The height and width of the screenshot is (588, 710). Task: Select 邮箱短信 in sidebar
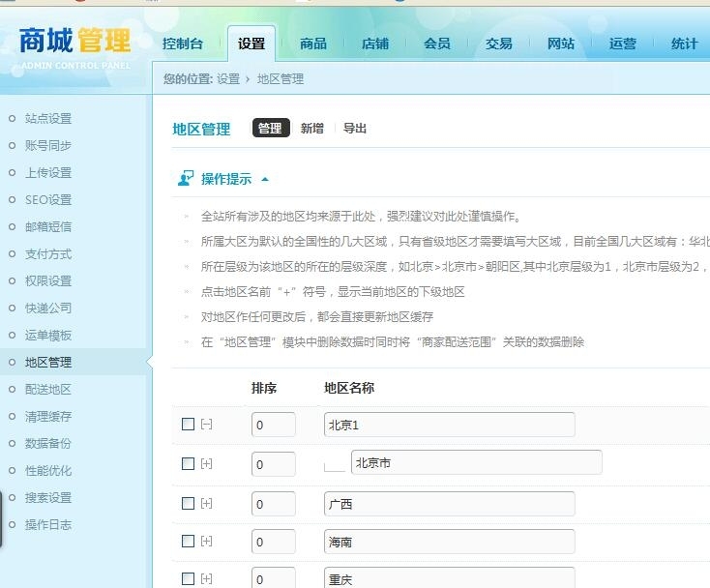(48, 226)
